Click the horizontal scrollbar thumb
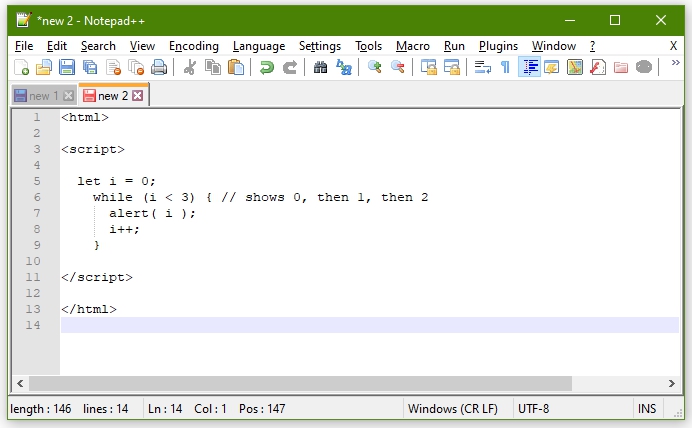This screenshot has width=692, height=428. click(301, 383)
